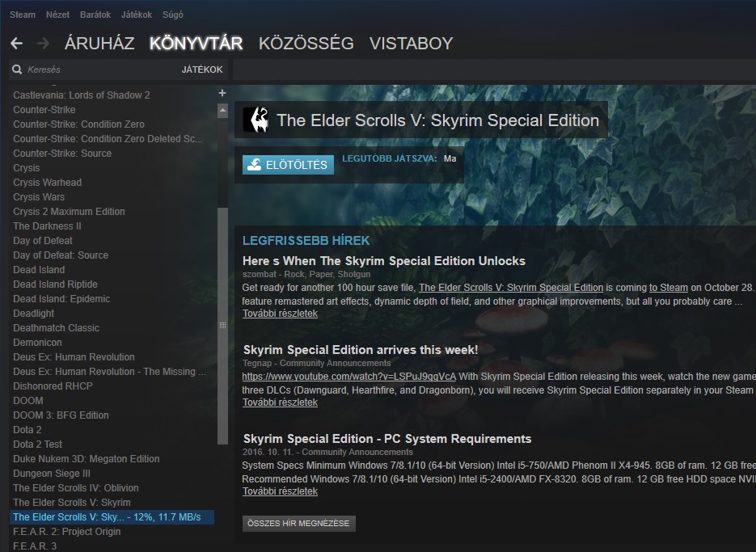756x552 pixels.
Task: Open the Súgó menu
Action: click(173, 15)
